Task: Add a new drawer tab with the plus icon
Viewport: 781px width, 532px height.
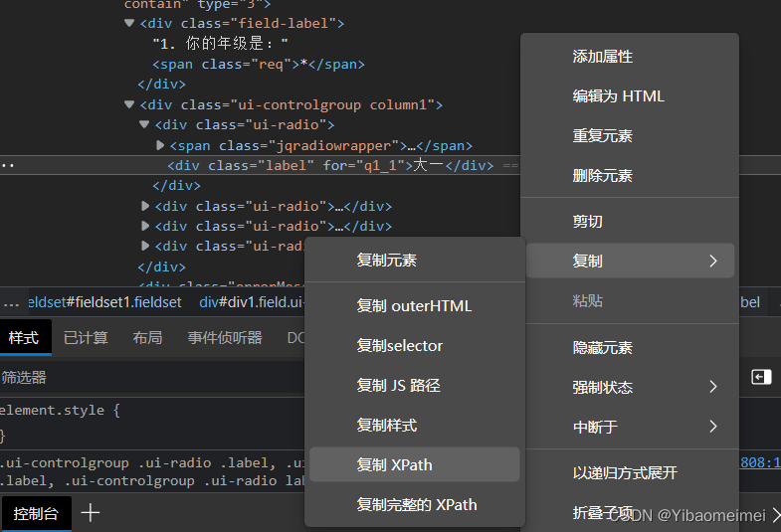Action: click(x=91, y=512)
